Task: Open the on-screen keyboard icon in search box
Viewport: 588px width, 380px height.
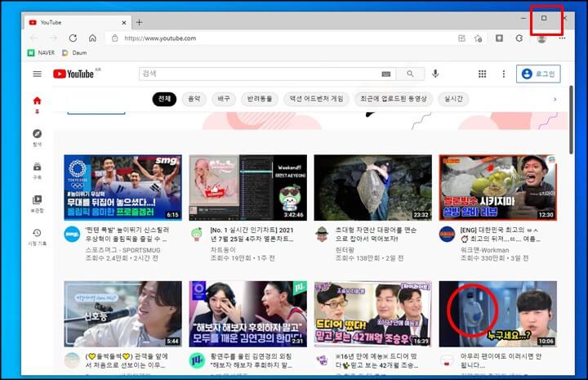Action: [x=385, y=74]
